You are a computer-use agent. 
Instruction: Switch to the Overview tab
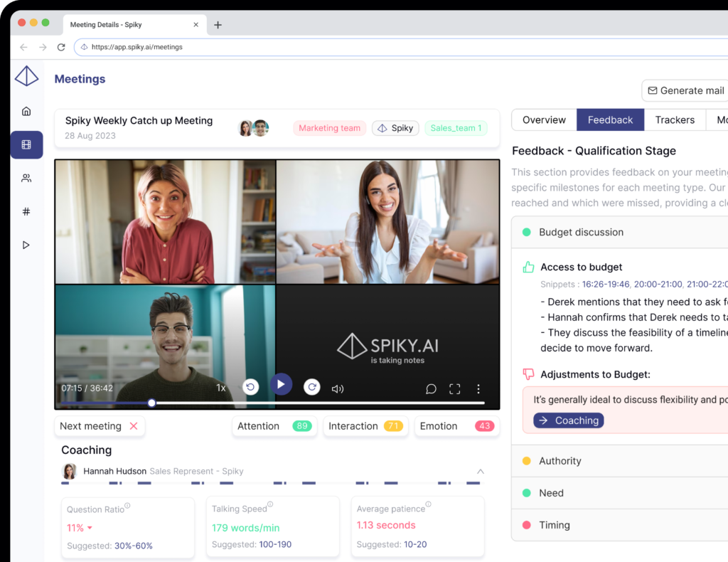(x=544, y=120)
